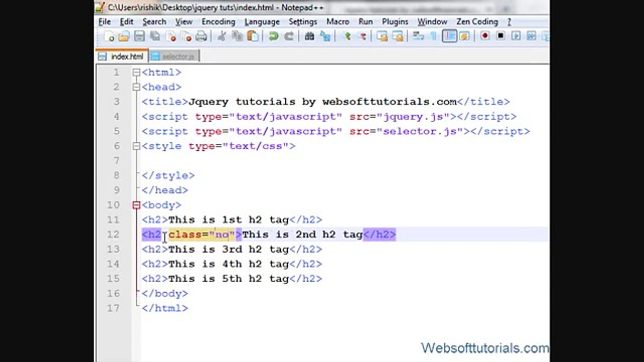Click the Zoom In toolbar icon
The width and height of the screenshot is (644, 362).
click(346, 36)
